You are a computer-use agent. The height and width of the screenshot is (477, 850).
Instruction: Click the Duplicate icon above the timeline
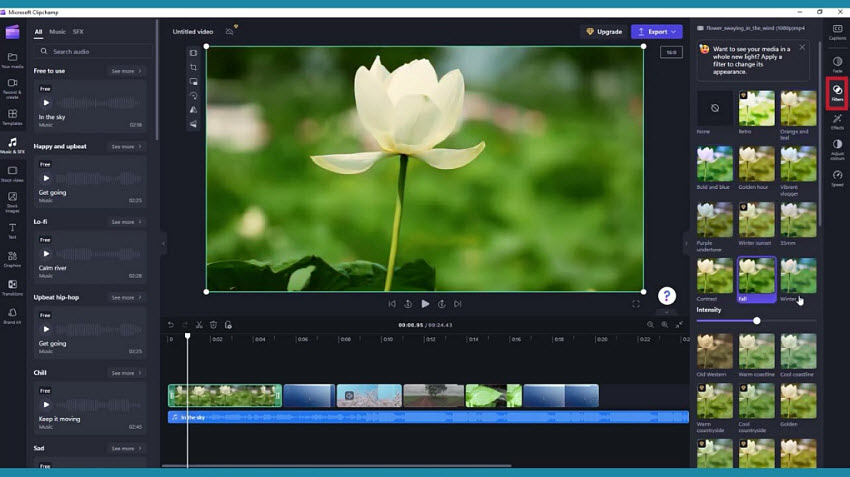pos(228,325)
